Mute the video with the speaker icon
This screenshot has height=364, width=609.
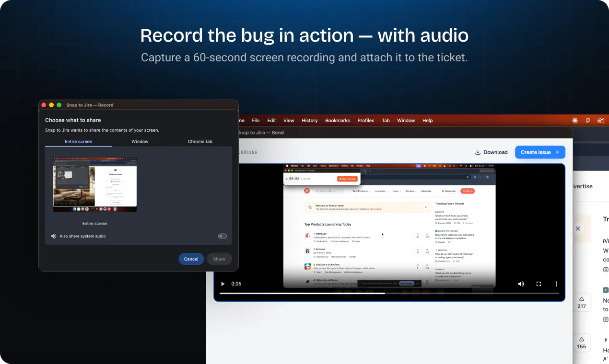coord(521,284)
